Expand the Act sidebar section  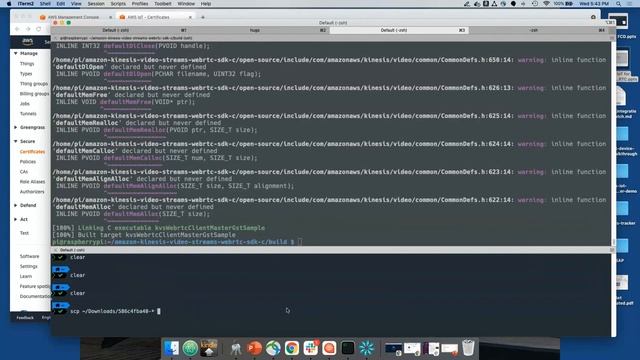[x=16, y=219]
